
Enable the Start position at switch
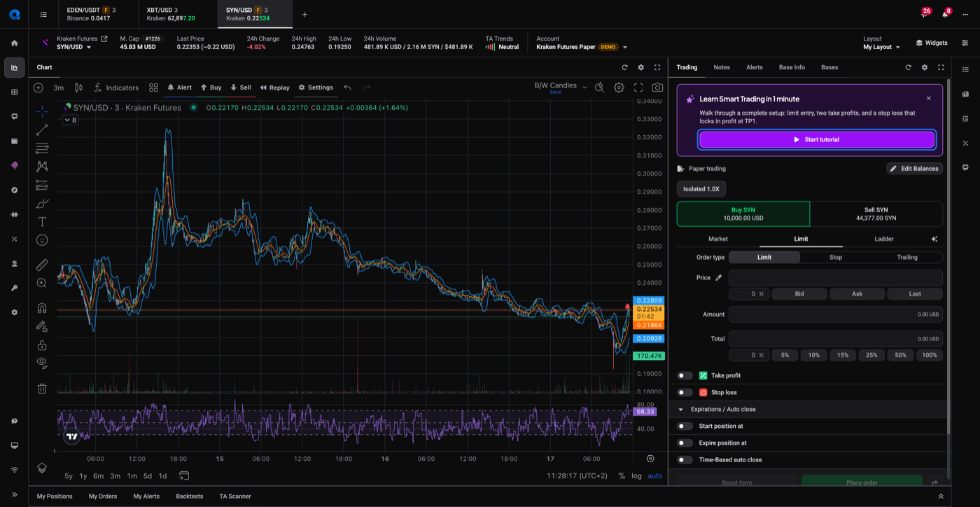tap(685, 426)
